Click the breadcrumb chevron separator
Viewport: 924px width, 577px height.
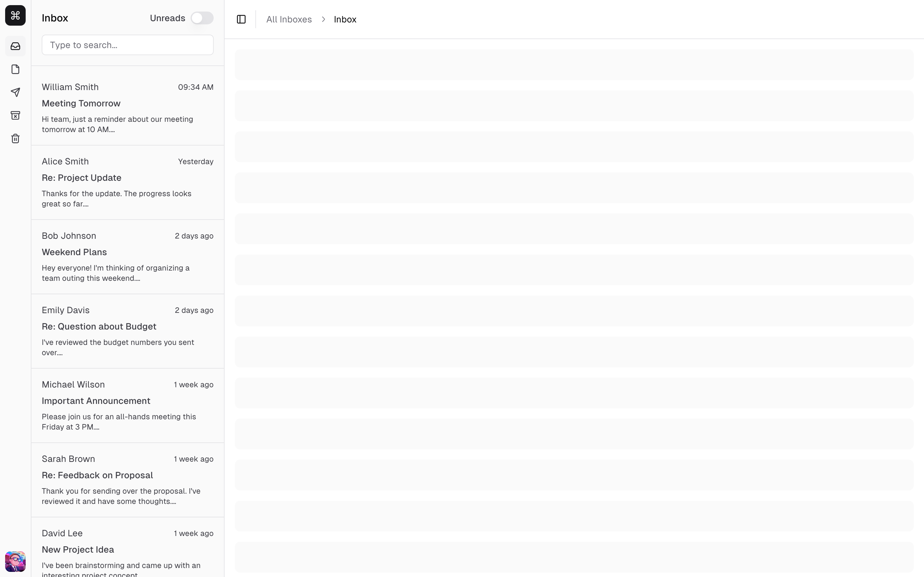(323, 19)
